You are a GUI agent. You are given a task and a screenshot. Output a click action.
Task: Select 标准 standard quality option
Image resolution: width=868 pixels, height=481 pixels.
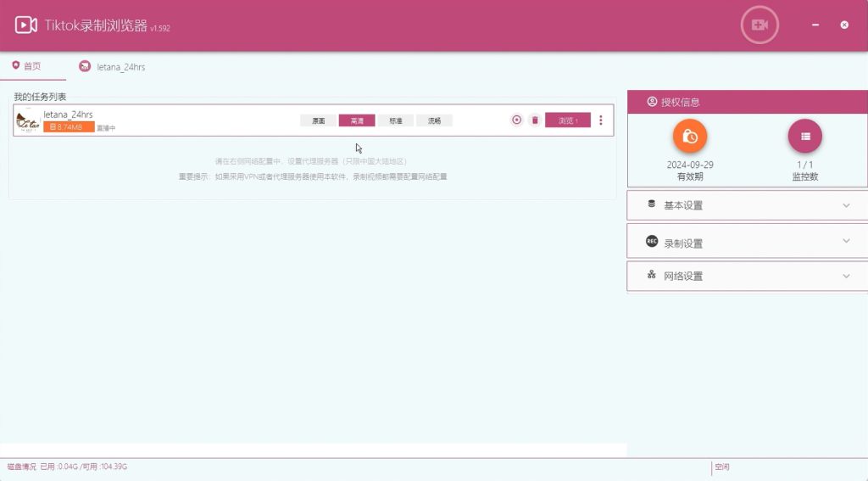coord(396,120)
